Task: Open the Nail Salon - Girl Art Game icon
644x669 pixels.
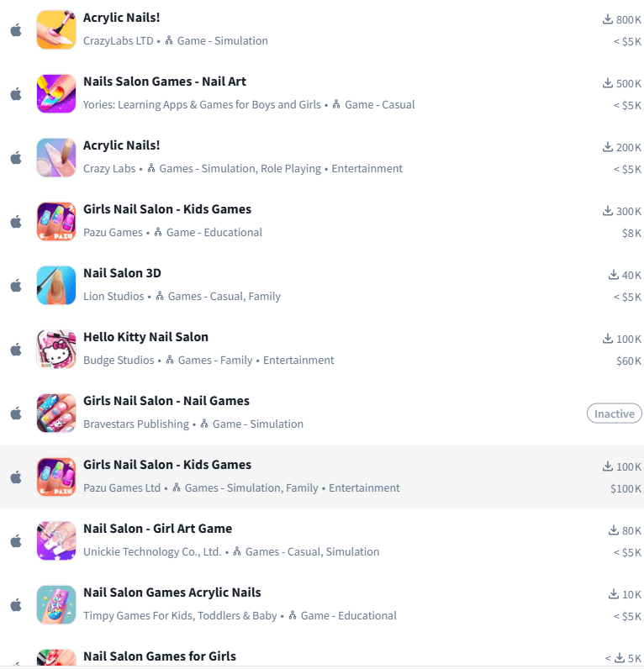Action: 56,541
